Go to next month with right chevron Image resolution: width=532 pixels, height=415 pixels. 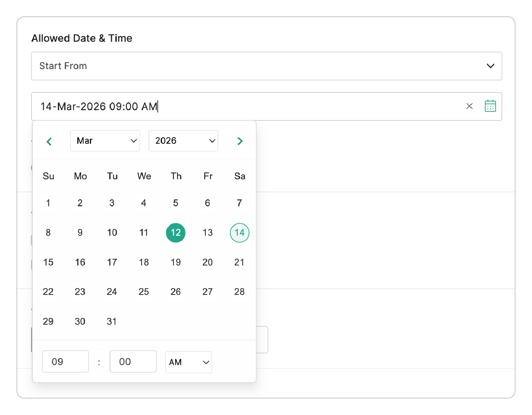(240, 141)
